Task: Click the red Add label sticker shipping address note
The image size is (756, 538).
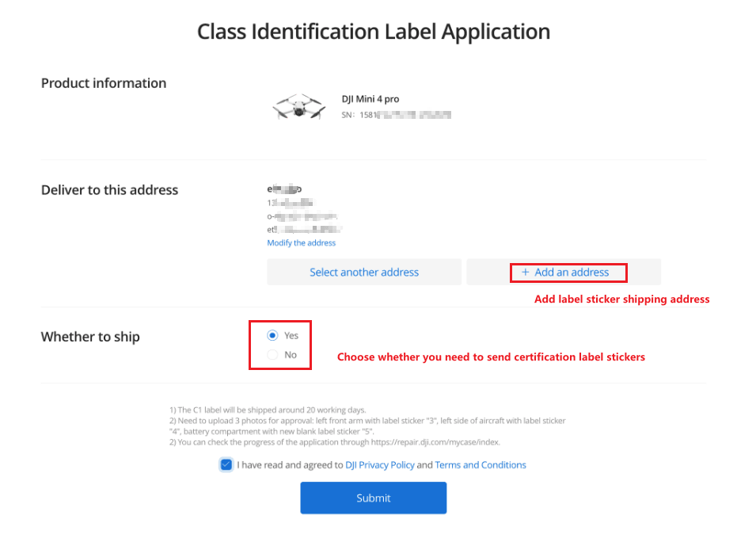Action: tap(621, 300)
